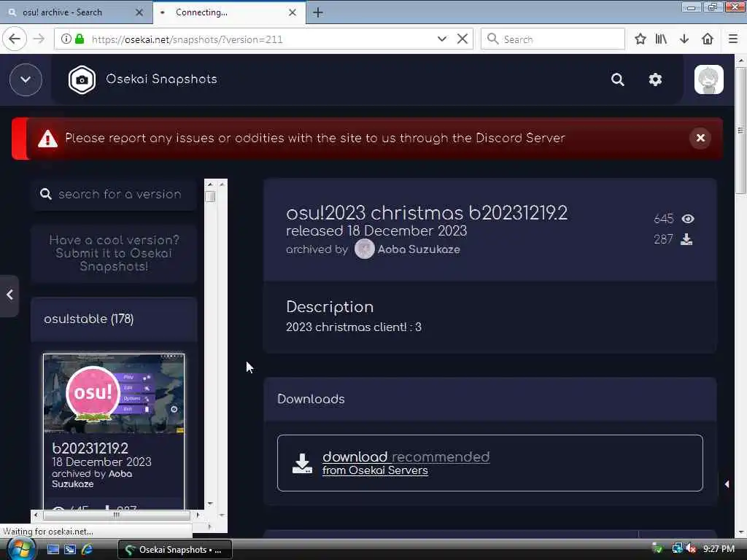
Task: Go back with browser back arrow
Action: coord(15,39)
